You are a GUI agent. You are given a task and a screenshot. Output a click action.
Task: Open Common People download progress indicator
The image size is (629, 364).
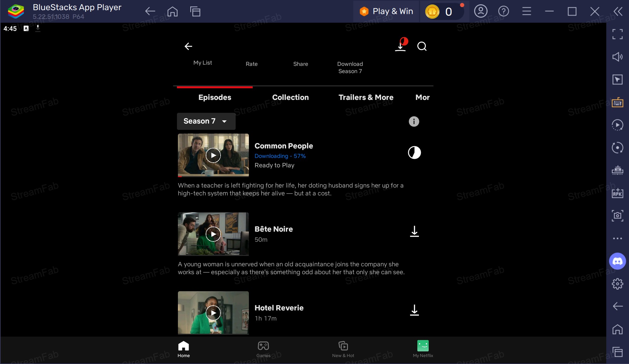point(414,153)
